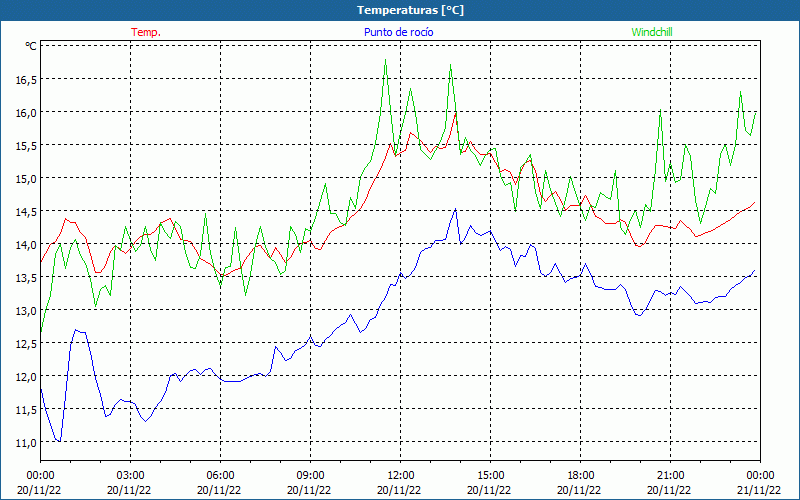This screenshot has height=500, width=800.
Task: Click the 20/11/22 date under 18:00
Action: click(x=579, y=490)
